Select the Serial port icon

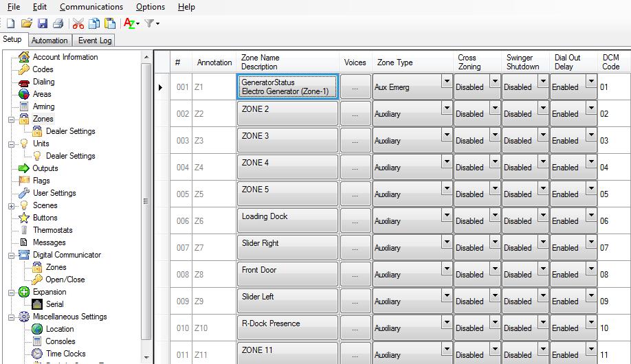point(37,304)
